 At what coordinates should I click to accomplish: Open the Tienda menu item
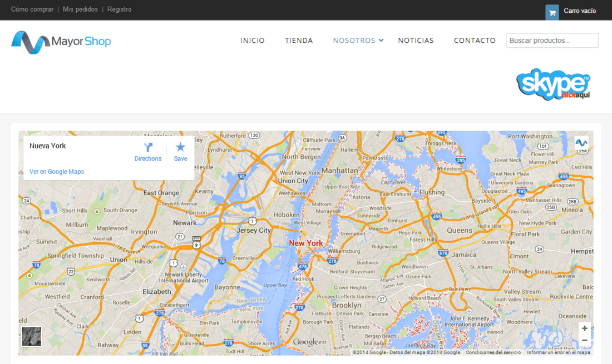(299, 40)
